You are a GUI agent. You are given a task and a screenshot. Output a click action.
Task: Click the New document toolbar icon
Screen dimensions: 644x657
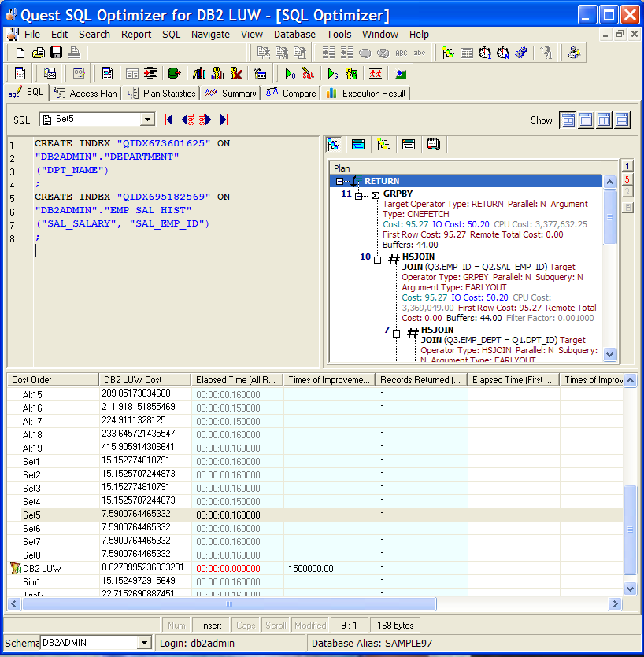pos(21,53)
